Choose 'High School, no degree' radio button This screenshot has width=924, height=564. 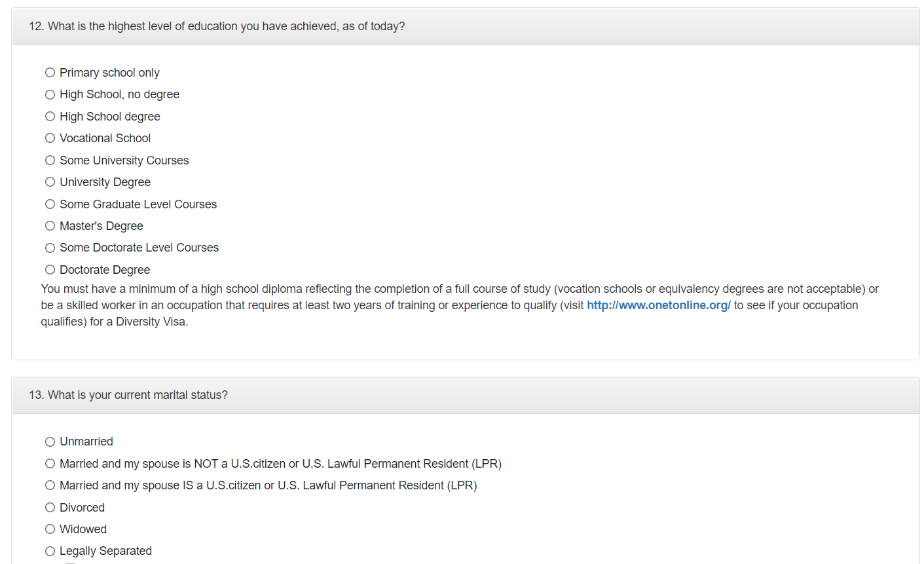[x=50, y=95]
